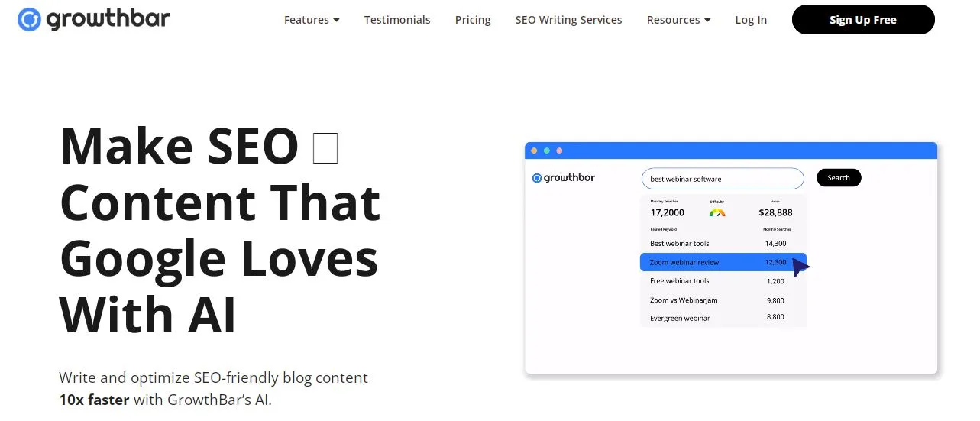Click the 1,200 searches value
Viewport: 980px width, 421px height.
(775, 281)
